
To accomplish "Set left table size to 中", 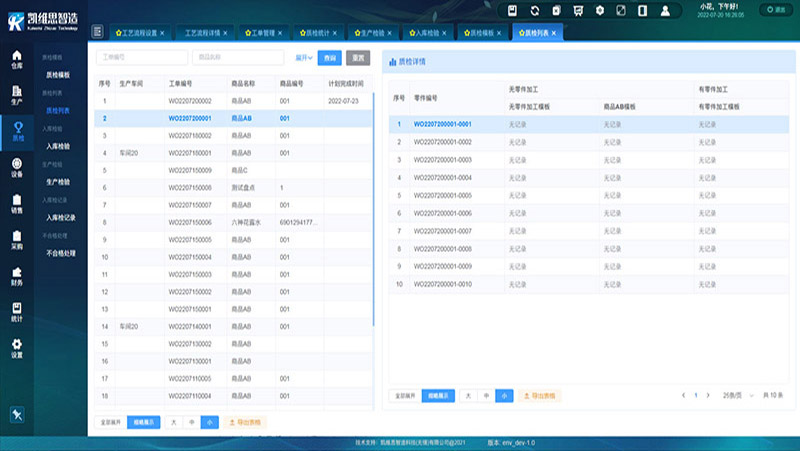I will 192,422.
